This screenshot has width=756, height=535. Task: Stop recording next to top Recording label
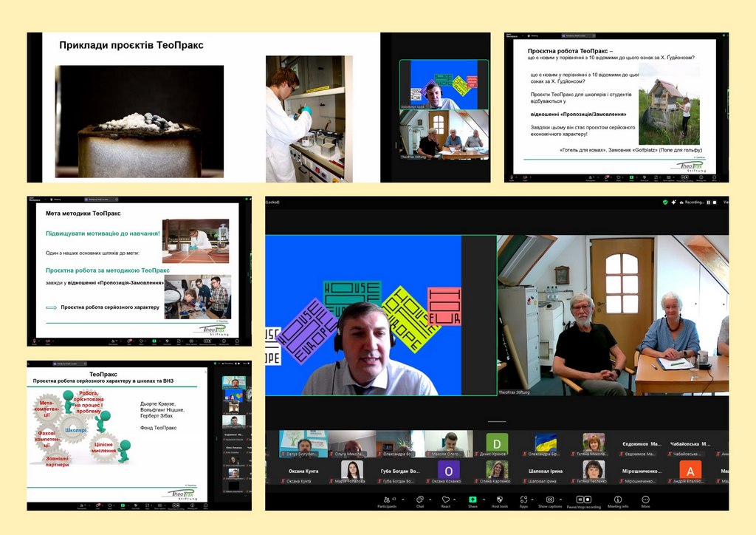click(x=715, y=202)
